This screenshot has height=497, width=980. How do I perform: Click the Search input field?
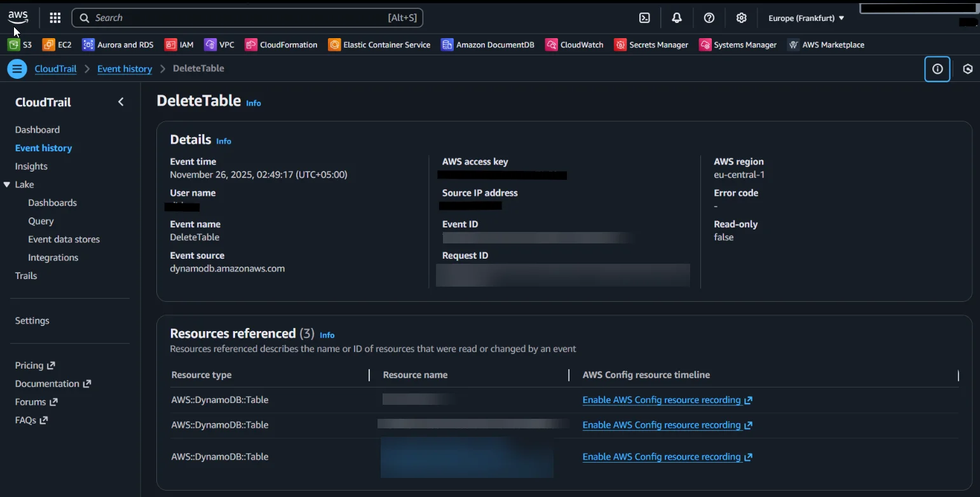[248, 18]
